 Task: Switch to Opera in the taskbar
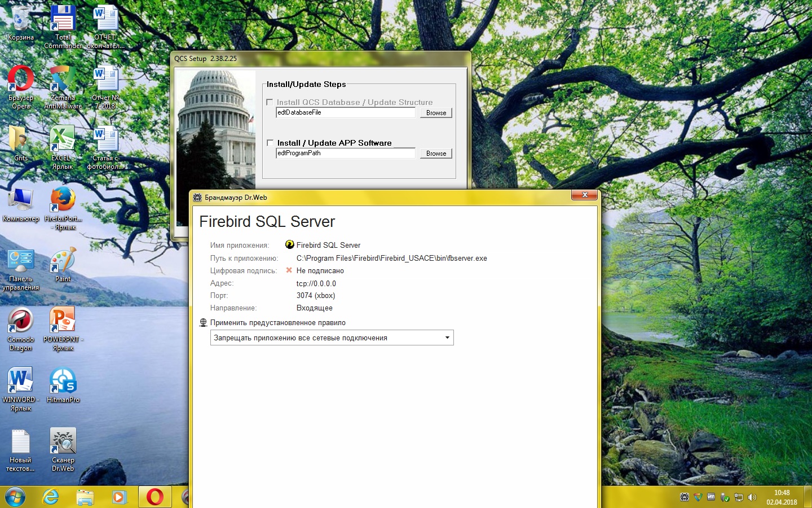click(x=155, y=497)
